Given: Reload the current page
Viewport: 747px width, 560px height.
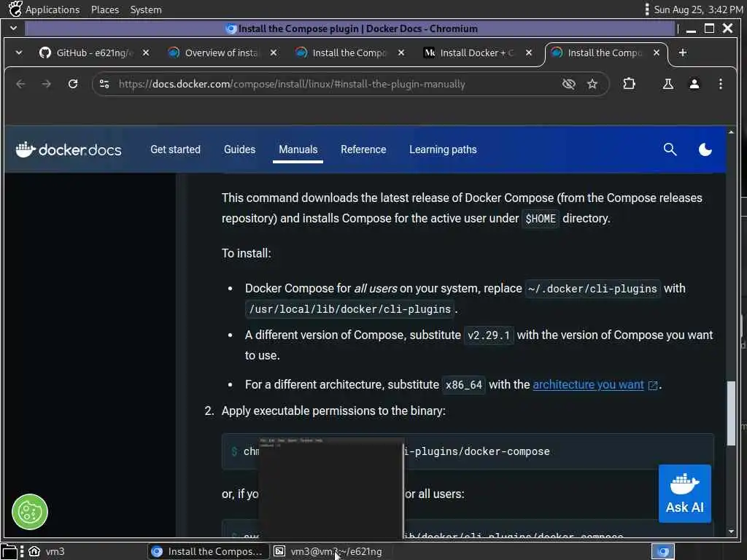Looking at the screenshot, I should tap(73, 85).
